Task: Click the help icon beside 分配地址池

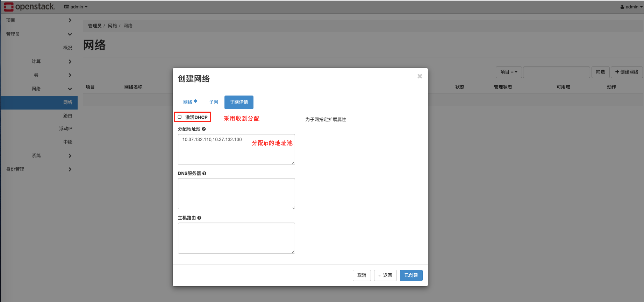Action: coord(204,129)
